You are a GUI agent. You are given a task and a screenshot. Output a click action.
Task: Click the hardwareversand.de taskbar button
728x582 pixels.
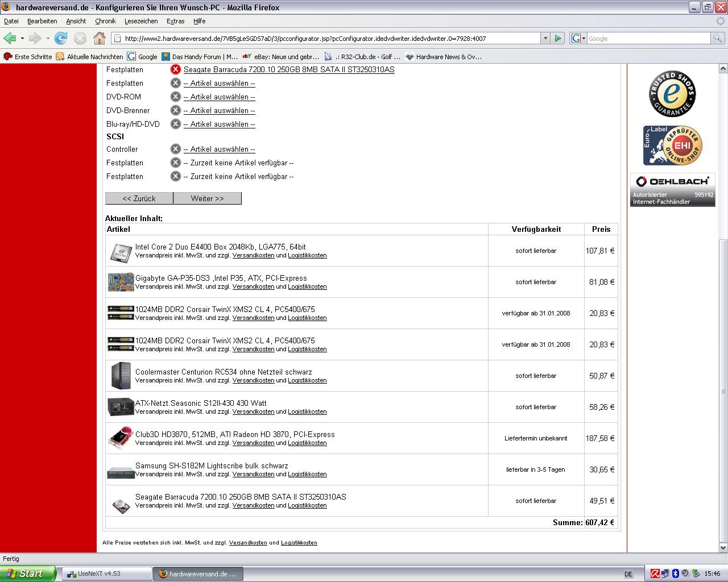pos(198,573)
